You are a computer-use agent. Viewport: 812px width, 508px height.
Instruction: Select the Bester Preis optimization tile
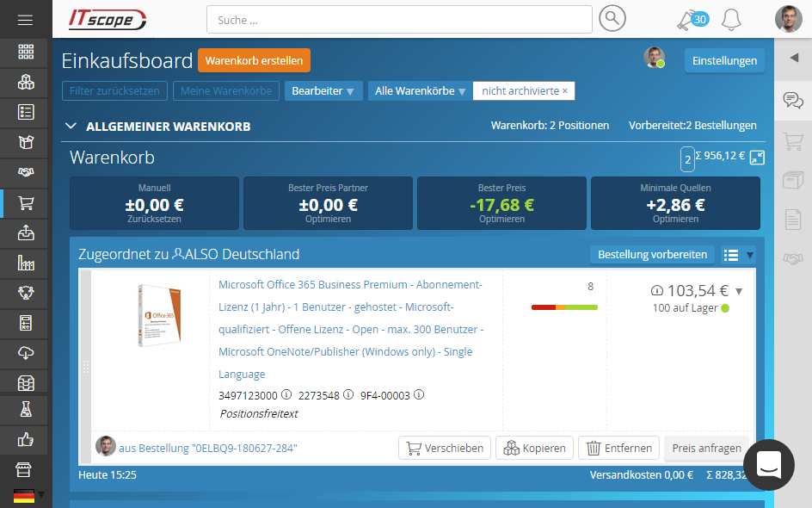coord(501,203)
